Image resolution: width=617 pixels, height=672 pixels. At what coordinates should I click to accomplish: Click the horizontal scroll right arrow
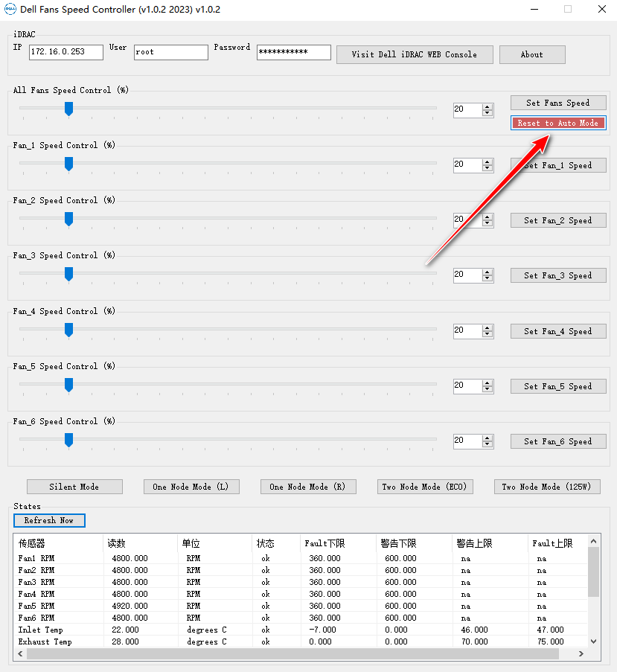(x=581, y=654)
